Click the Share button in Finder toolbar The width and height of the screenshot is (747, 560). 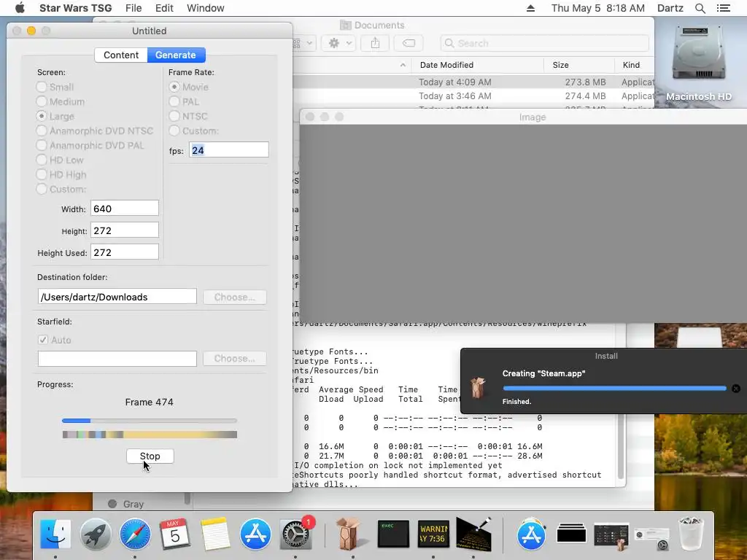(x=376, y=43)
